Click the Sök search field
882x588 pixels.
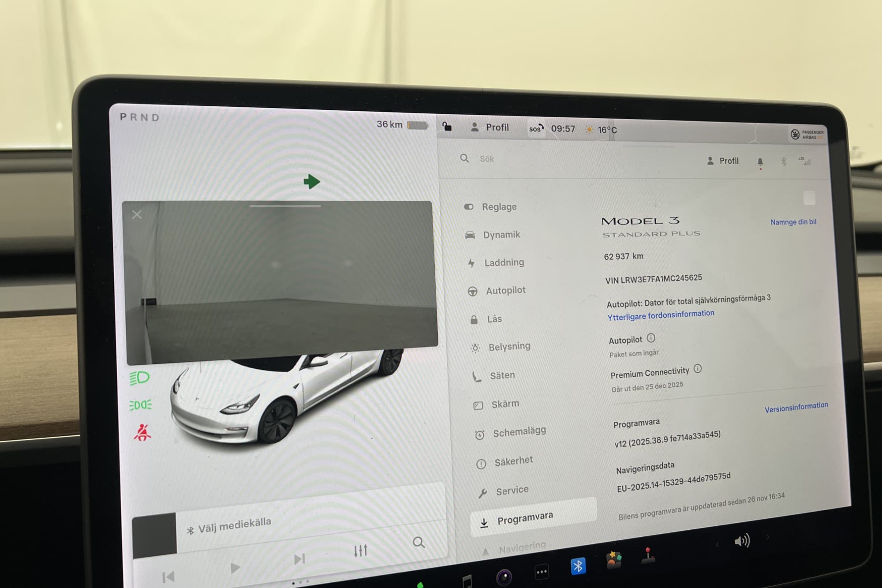(x=487, y=159)
